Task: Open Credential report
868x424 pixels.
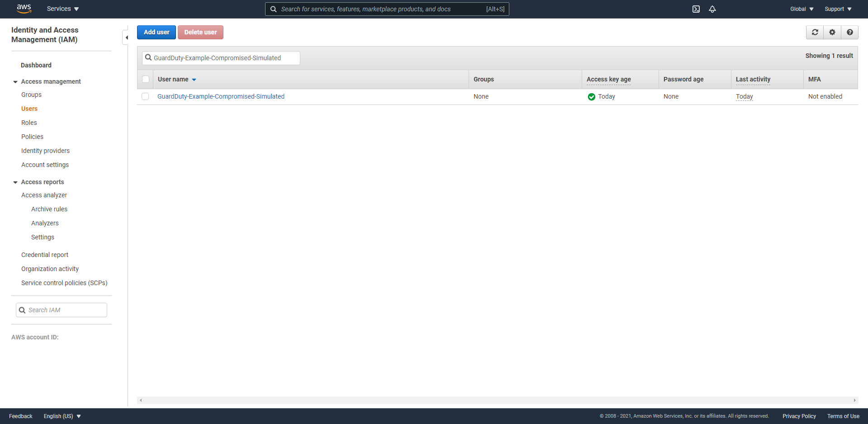Action: coord(45,255)
